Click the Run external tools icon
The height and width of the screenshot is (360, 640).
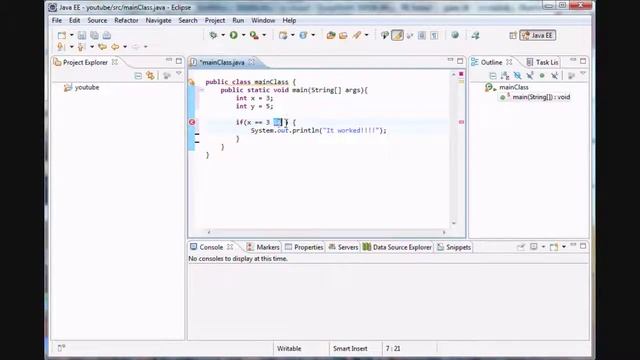(254, 36)
